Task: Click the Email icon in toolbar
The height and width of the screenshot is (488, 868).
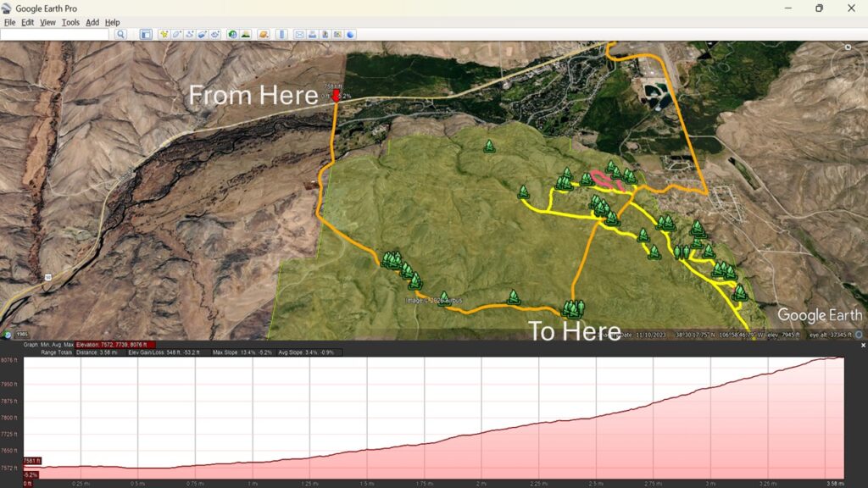Action: (299, 34)
